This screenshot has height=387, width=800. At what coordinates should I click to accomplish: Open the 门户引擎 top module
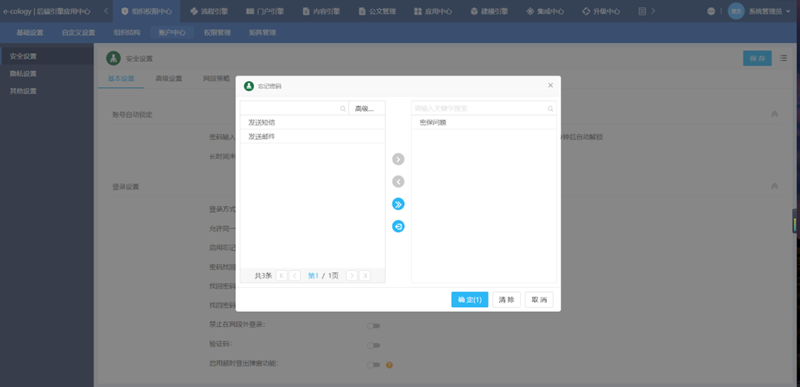click(x=265, y=11)
